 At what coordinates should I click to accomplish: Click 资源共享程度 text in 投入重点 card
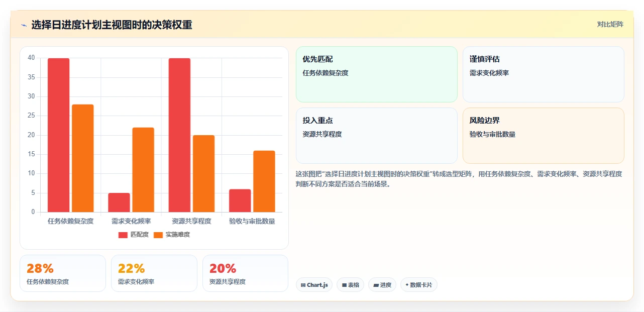(x=323, y=134)
